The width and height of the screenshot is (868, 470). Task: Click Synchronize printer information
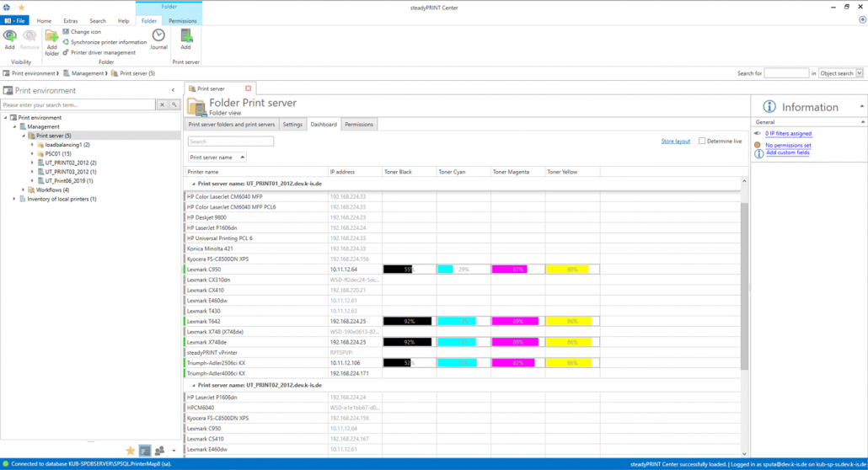[x=104, y=42]
